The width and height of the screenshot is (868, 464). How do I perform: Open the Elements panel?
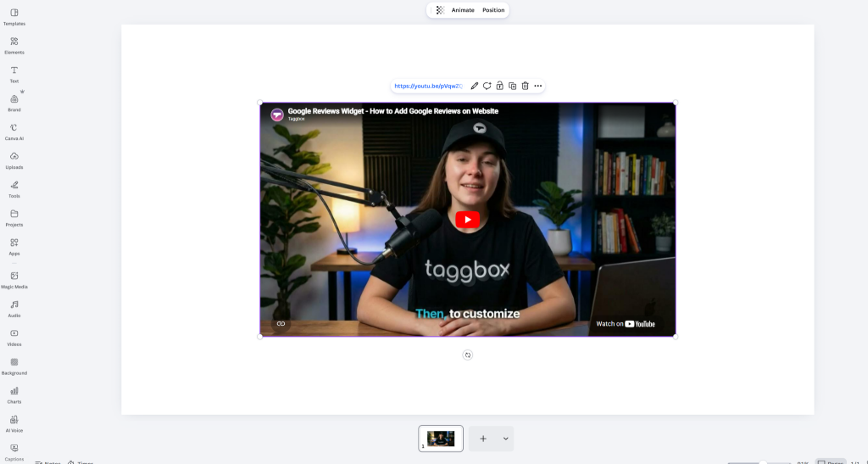[x=14, y=46]
